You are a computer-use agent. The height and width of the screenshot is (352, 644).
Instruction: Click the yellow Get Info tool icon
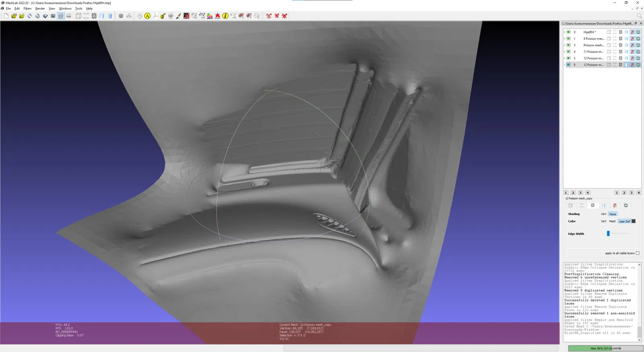[x=225, y=16]
